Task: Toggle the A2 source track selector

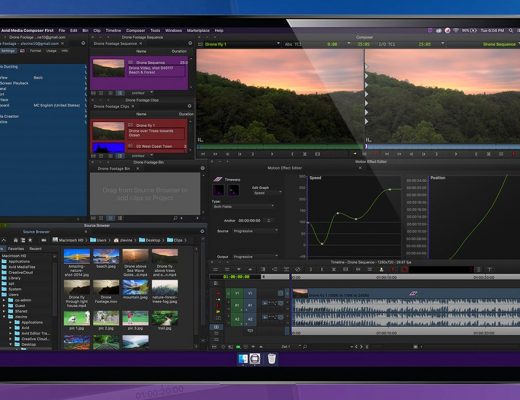Action: (237, 319)
